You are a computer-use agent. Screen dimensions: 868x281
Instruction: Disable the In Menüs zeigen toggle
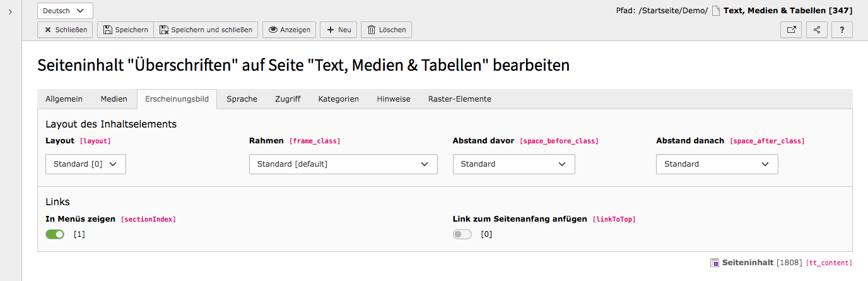click(55, 234)
